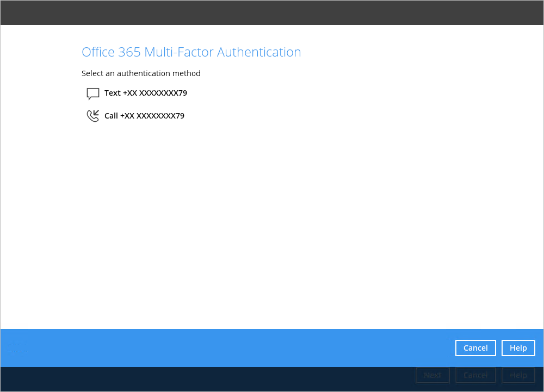
Task: Open Help in the authentication dialog
Action: click(518, 347)
